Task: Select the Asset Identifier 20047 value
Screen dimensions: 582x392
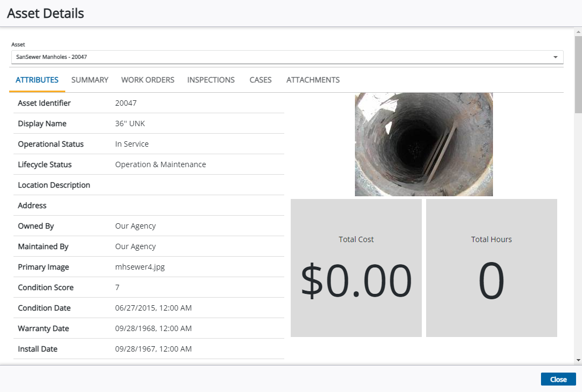Action: 126,103
